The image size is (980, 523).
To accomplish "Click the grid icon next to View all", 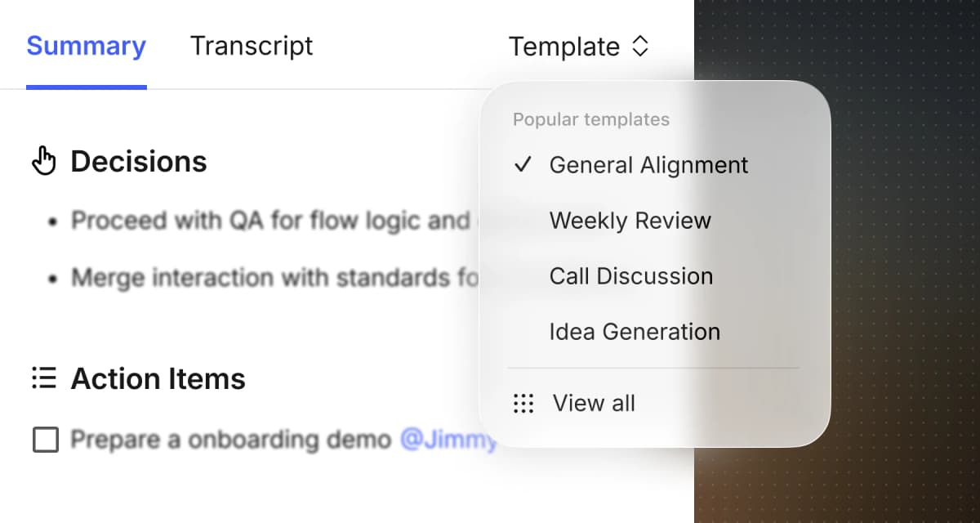I will [523, 403].
